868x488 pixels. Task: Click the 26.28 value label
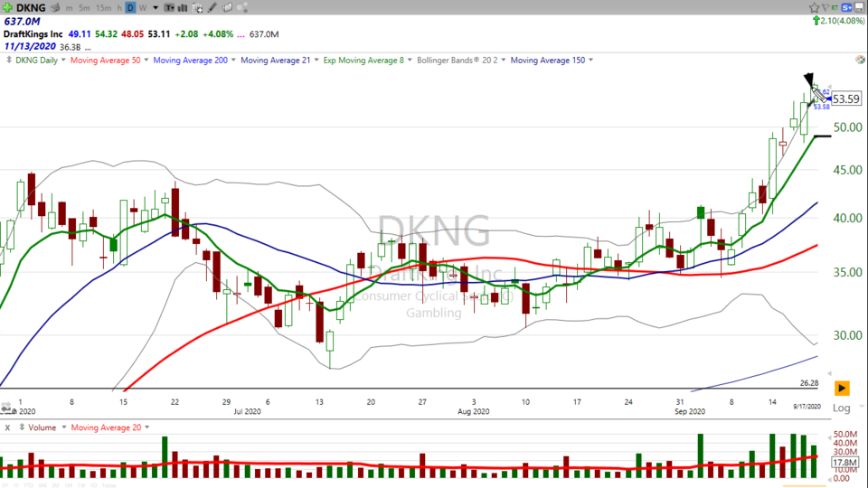[x=809, y=383]
